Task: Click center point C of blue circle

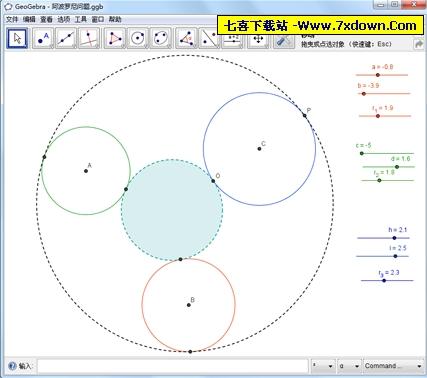Action: point(259,149)
